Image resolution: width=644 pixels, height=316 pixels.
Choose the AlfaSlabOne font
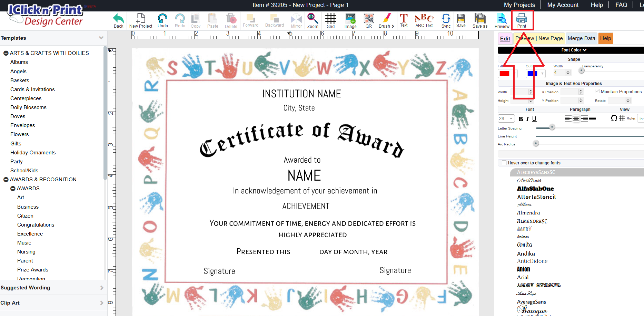click(535, 189)
